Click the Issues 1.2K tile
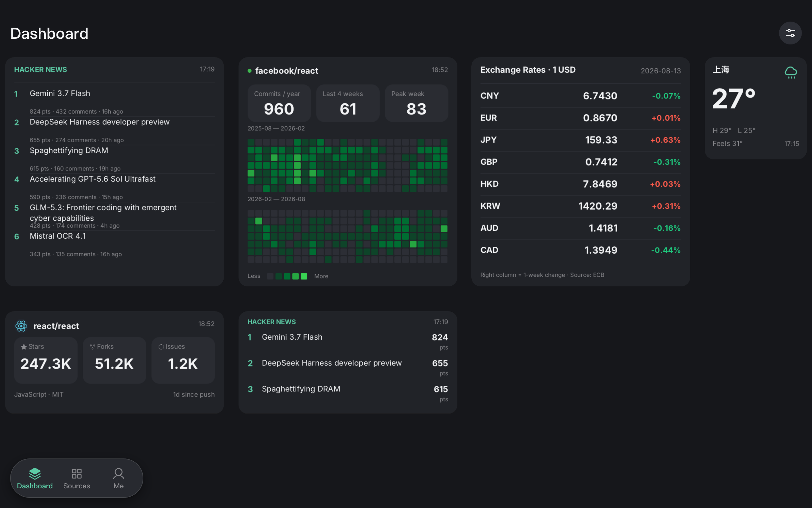 [x=183, y=360]
